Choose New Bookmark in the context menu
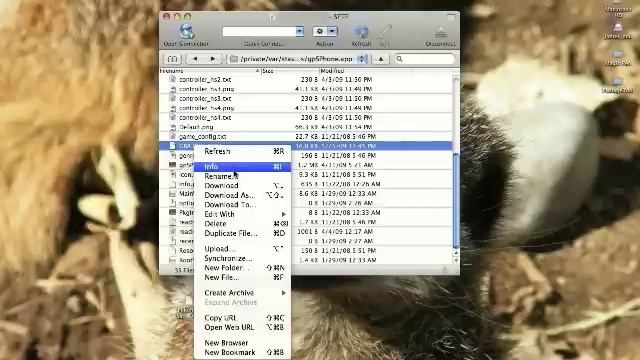 pyautogui.click(x=242, y=352)
